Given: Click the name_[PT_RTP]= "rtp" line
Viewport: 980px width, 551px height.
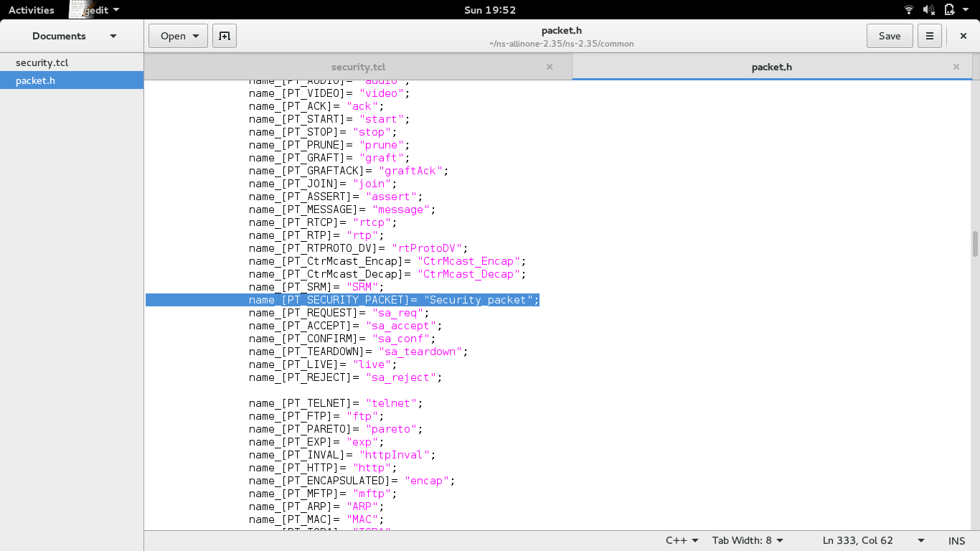Looking at the screenshot, I should tap(316, 235).
